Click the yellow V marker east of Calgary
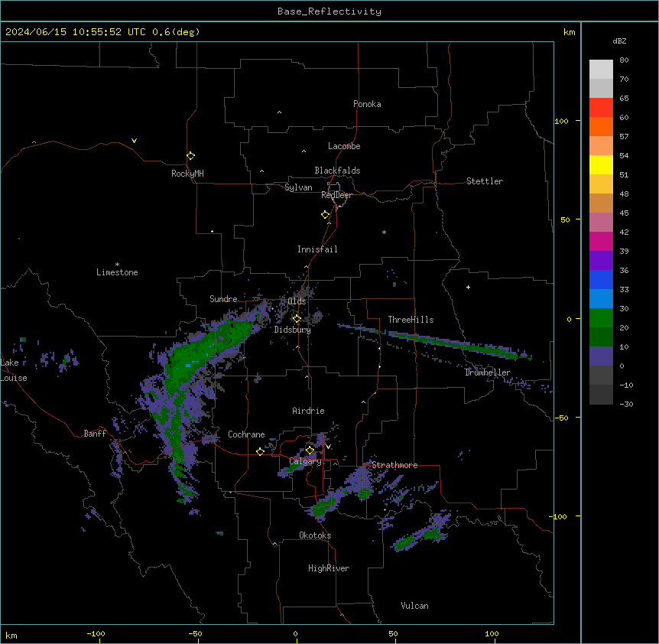 pos(328,447)
